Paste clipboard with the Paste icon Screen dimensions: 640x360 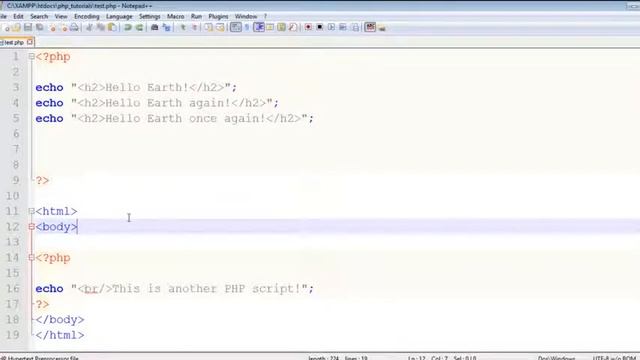(112, 28)
